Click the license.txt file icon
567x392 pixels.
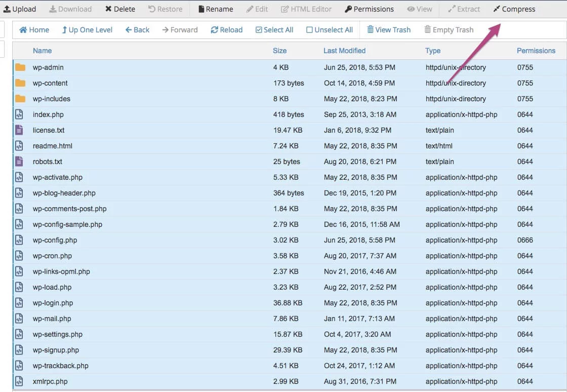[x=19, y=130]
